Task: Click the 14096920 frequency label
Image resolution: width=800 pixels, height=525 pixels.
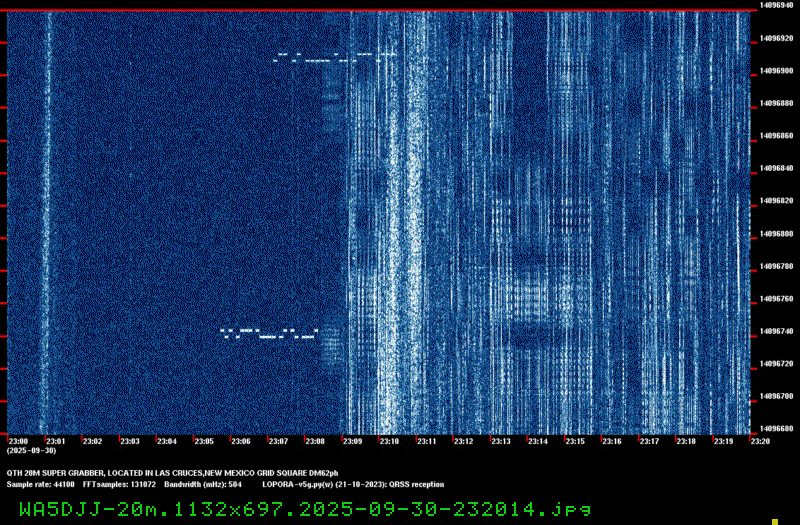Action: click(776, 38)
